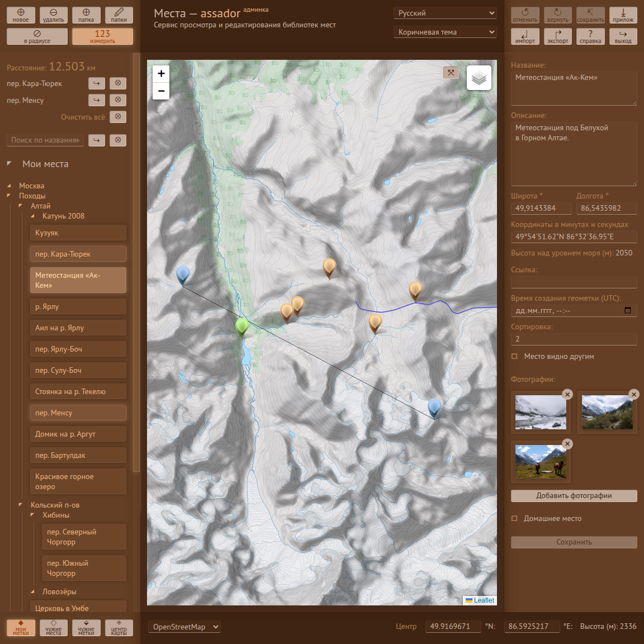Clear all measurements with 'Очистить всё' icon
This screenshot has width=644, height=644.
pos(118,117)
